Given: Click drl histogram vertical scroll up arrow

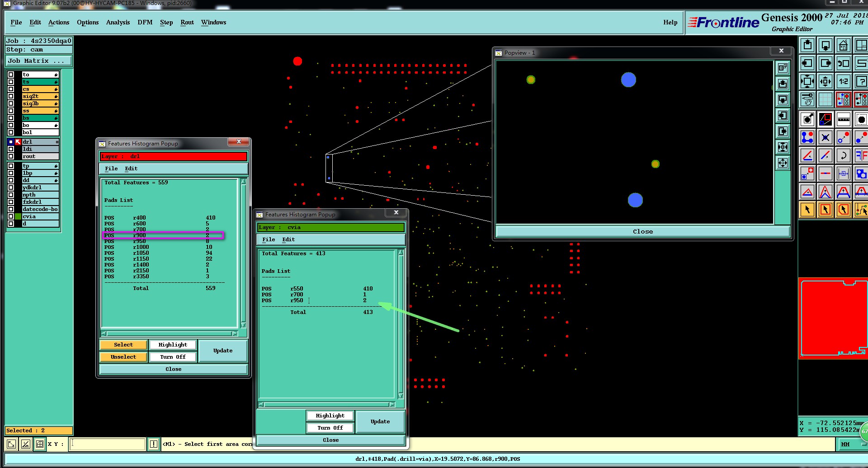Looking at the screenshot, I should click(x=243, y=182).
